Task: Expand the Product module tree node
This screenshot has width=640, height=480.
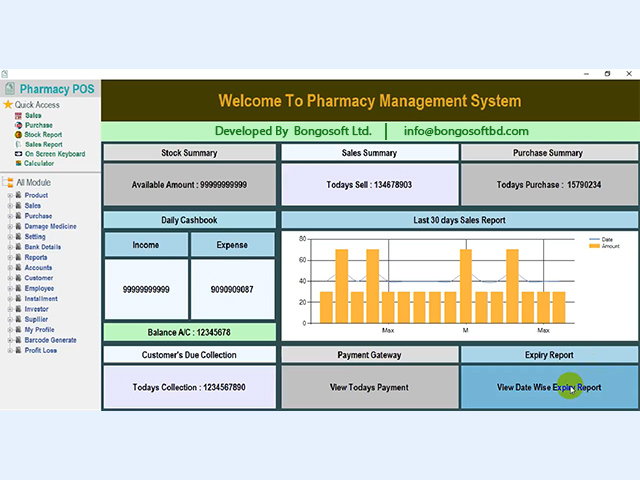Action: 10,196
